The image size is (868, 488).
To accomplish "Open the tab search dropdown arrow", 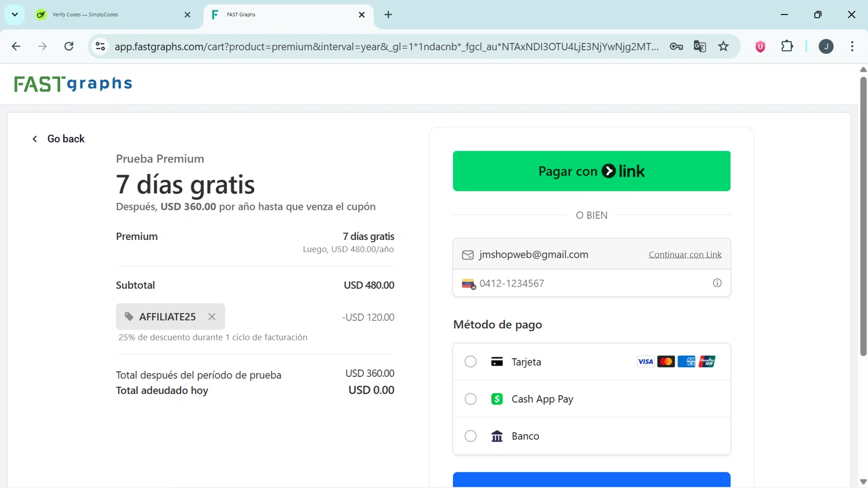I will [14, 14].
